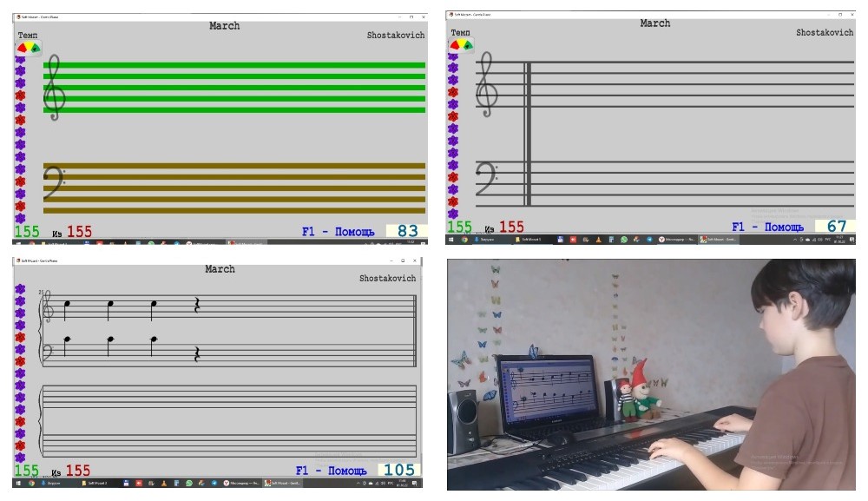
Task: Click the floppy-disk taskbar icon under score 105
Action: tap(126, 483)
